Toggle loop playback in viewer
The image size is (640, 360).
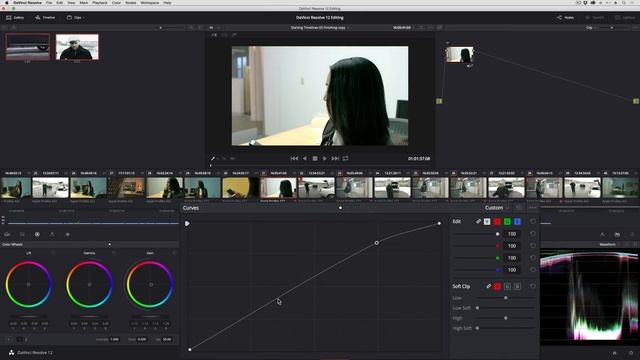coord(346,158)
